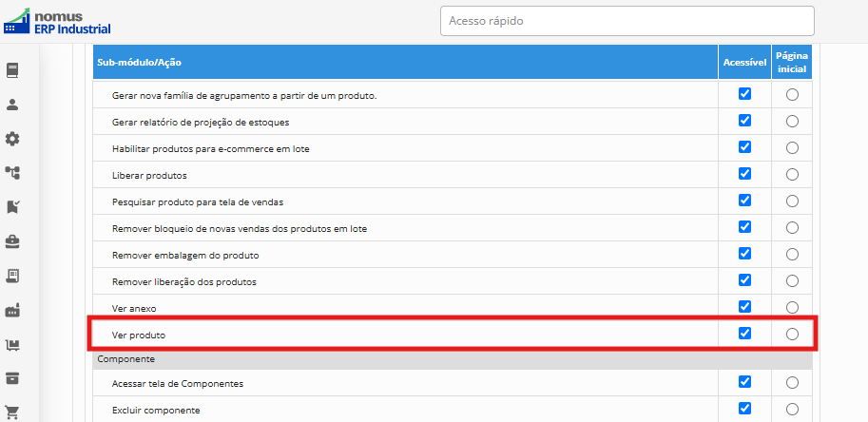Uncheck Acessível for Gerar relatório de projeção de estoques
Viewport: 868px width, 422px height.
click(x=744, y=121)
